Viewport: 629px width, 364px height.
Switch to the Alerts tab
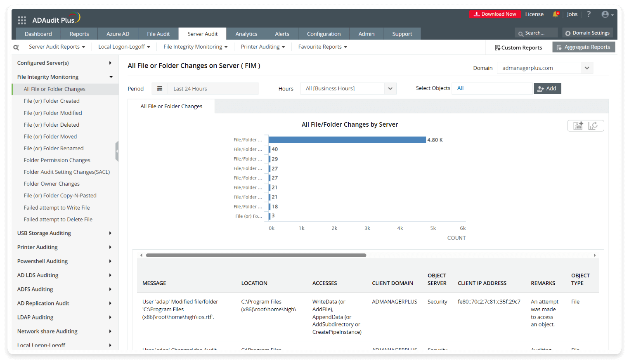(x=282, y=34)
